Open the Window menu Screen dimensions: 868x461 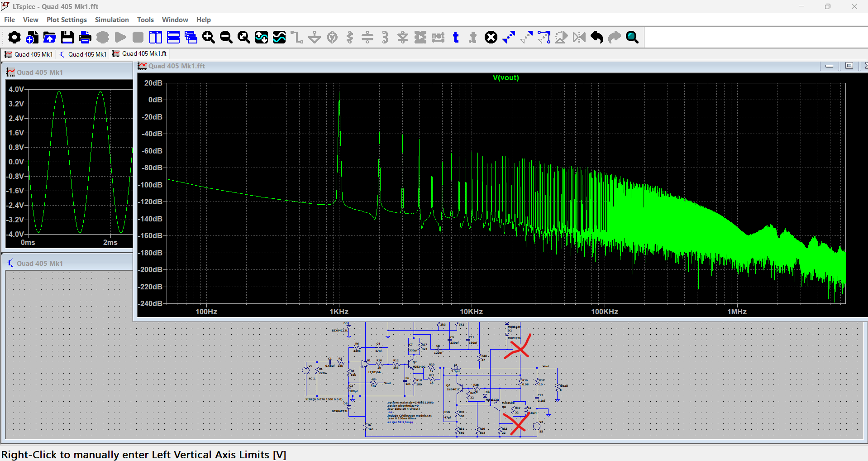175,20
